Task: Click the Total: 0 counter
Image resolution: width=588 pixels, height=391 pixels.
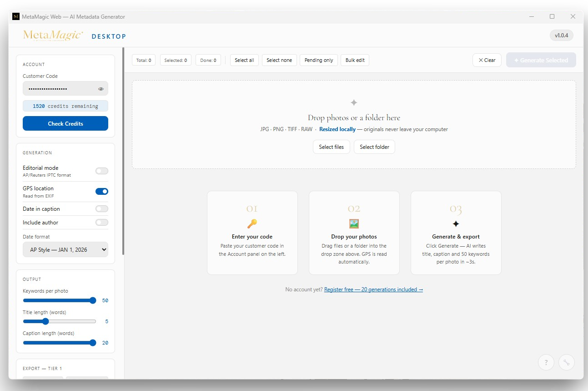Action: click(x=144, y=60)
